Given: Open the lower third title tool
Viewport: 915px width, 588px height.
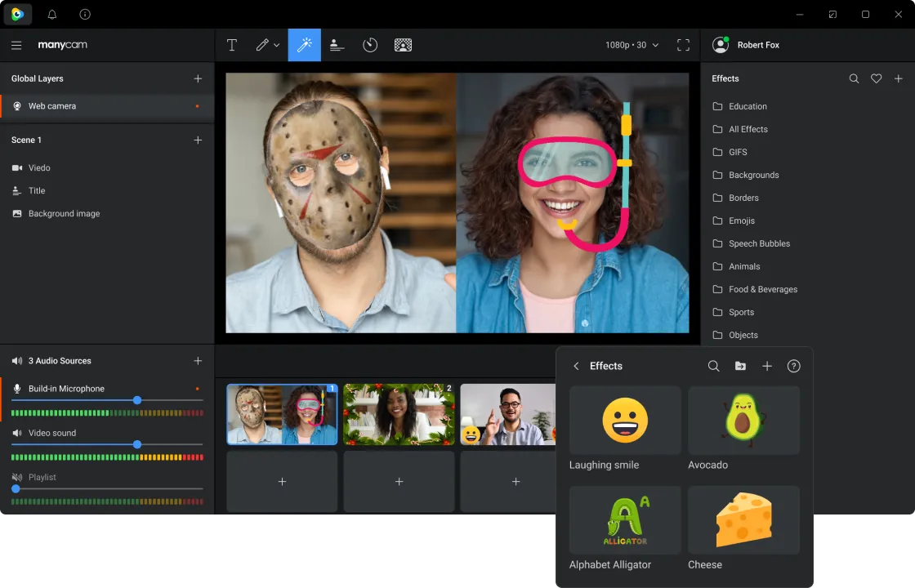Looking at the screenshot, I should 337,45.
